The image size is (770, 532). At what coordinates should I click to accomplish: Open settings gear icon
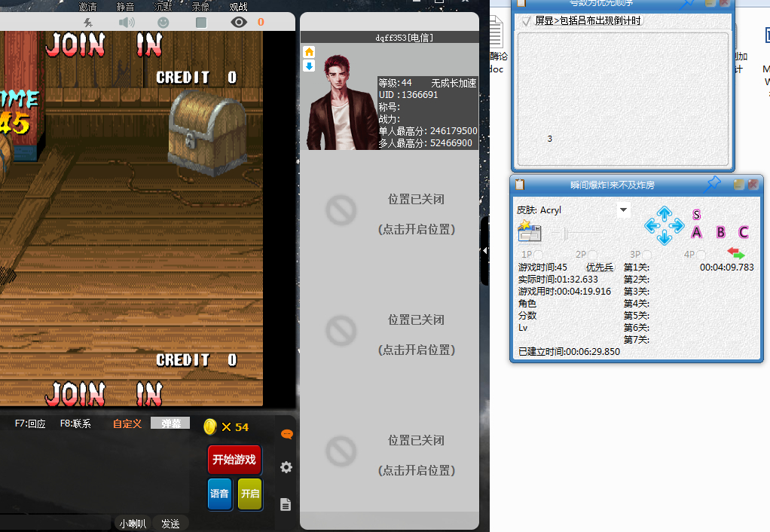click(286, 467)
